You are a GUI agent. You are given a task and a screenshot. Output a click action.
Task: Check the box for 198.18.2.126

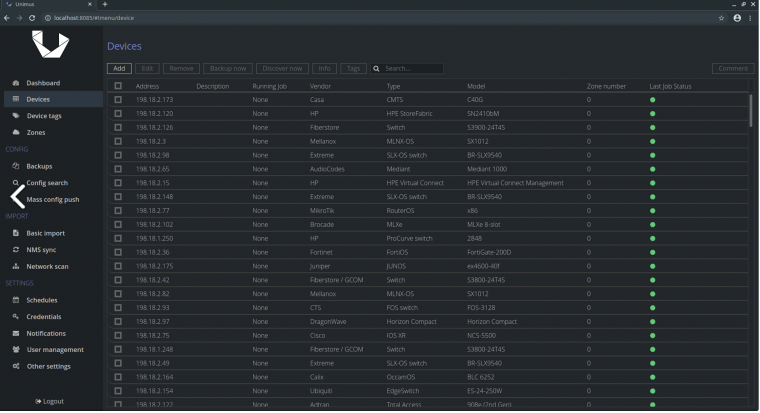pyautogui.click(x=118, y=127)
